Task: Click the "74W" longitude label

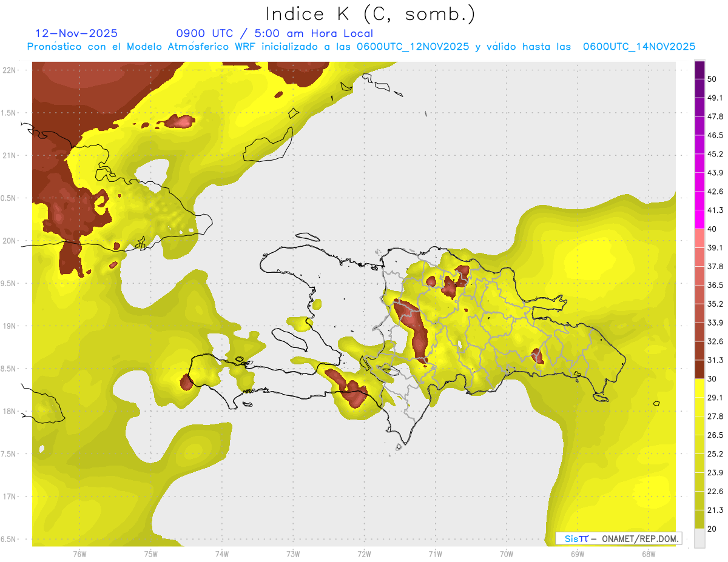Action: click(x=221, y=554)
